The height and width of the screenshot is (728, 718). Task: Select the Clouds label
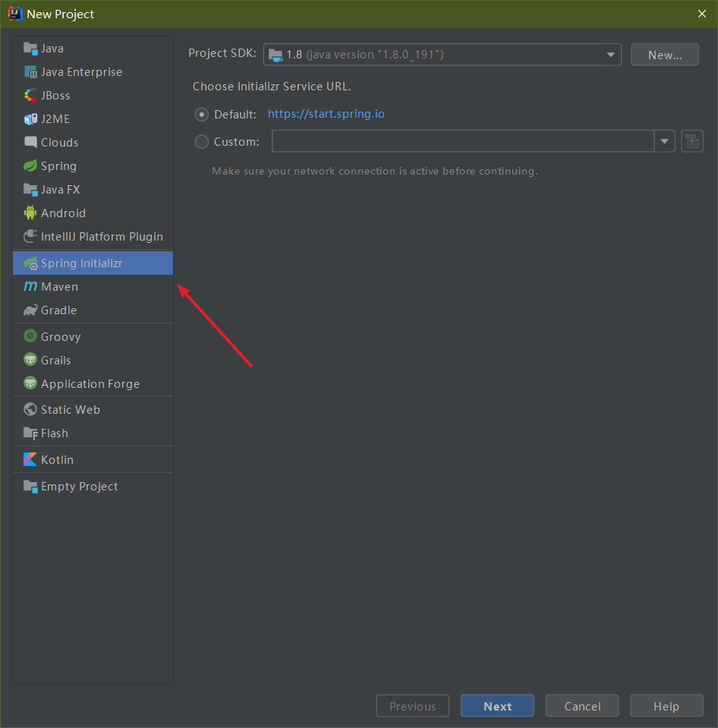click(x=59, y=143)
